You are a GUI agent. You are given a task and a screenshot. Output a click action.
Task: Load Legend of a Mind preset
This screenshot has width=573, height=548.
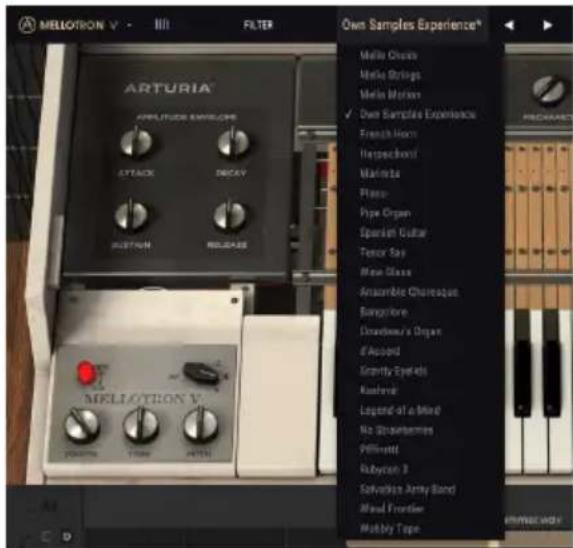(400, 410)
